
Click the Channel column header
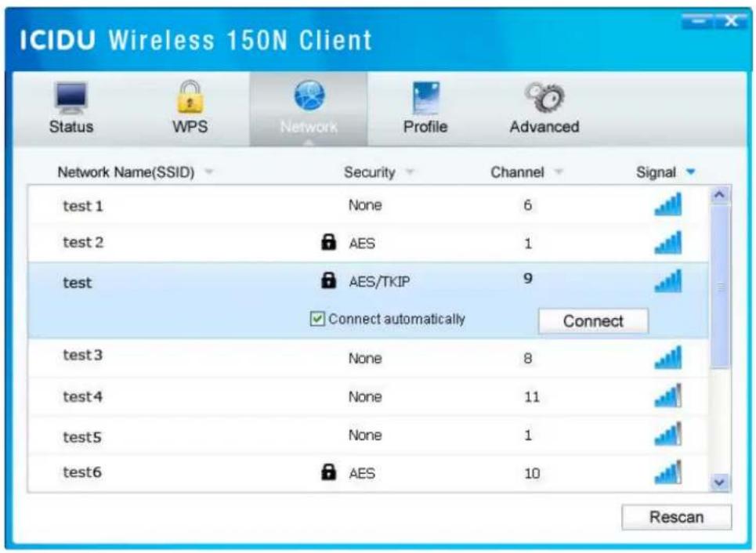tap(517, 172)
